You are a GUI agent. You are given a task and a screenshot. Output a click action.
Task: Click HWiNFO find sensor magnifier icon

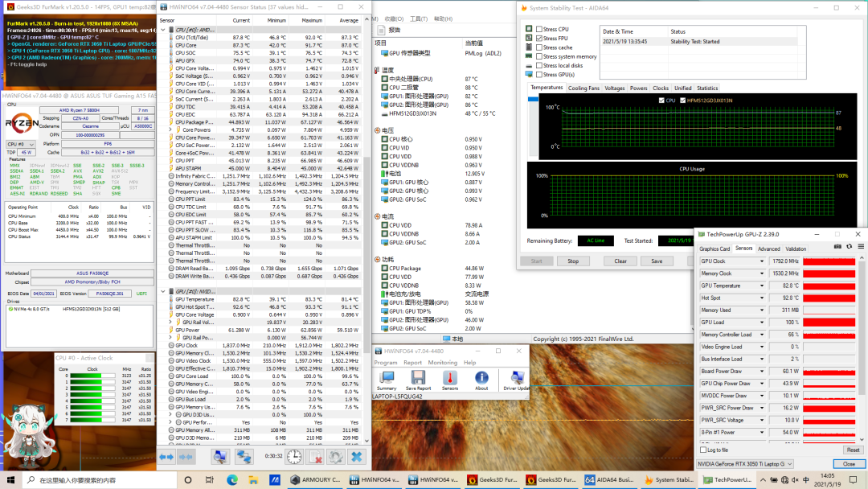[x=219, y=457]
